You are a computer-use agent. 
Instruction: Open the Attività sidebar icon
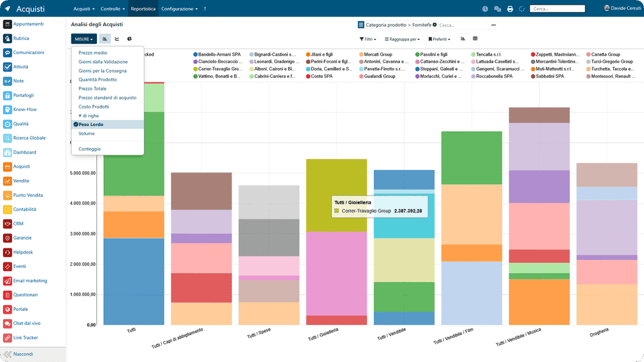point(8,67)
